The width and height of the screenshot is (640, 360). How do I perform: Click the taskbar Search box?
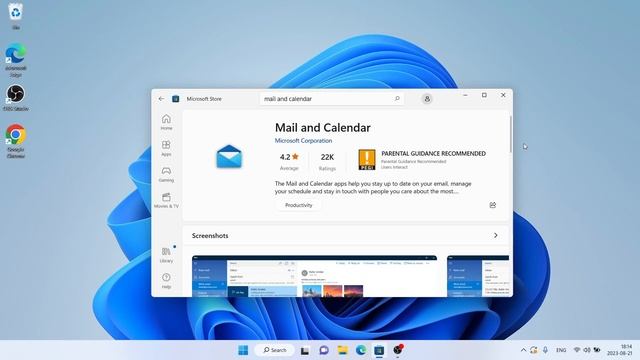pyautogui.click(x=274, y=350)
